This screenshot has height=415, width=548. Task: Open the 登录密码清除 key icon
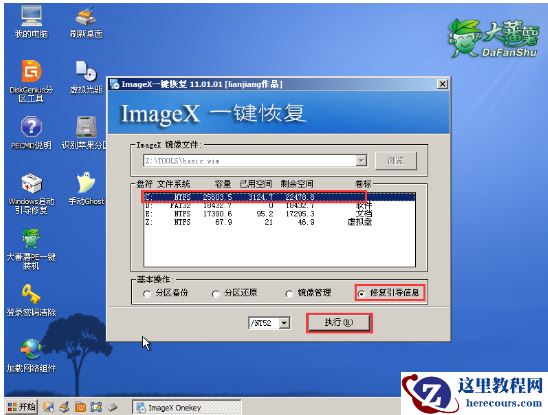tap(31, 300)
